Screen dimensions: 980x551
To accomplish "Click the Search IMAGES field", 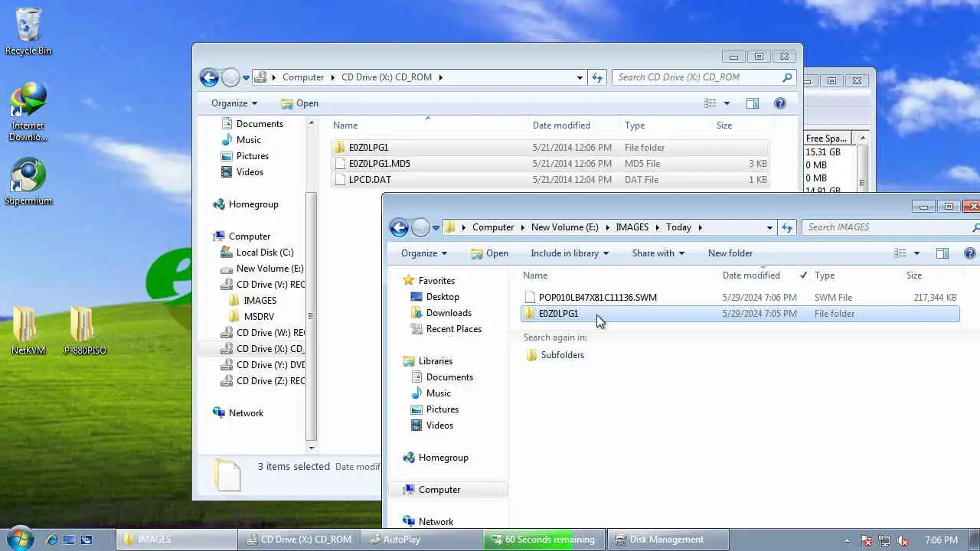I will [889, 227].
